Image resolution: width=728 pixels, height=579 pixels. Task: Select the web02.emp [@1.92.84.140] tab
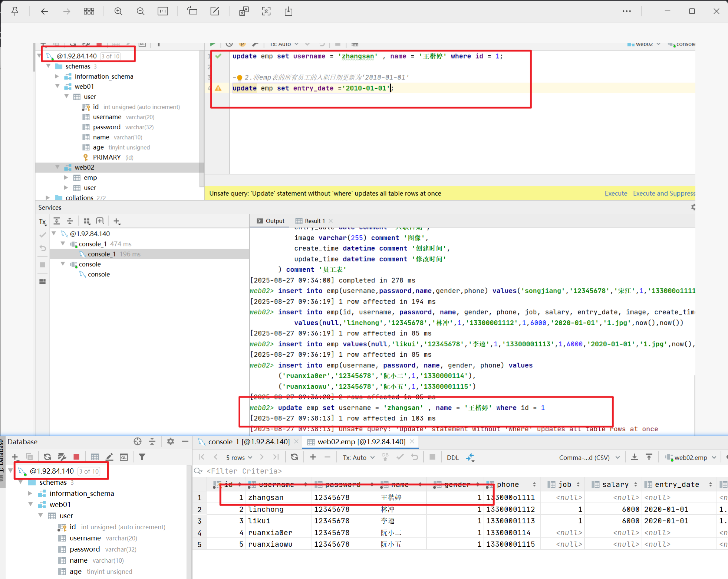click(361, 442)
